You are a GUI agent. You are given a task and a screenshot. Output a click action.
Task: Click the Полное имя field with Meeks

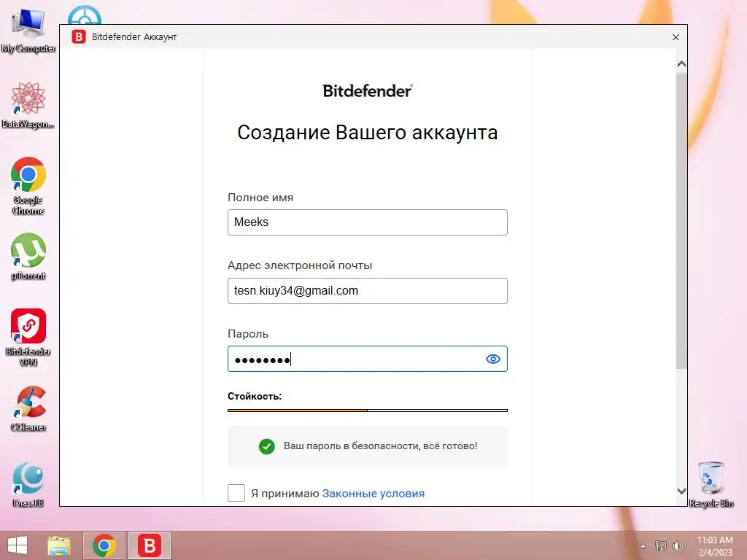click(x=368, y=222)
